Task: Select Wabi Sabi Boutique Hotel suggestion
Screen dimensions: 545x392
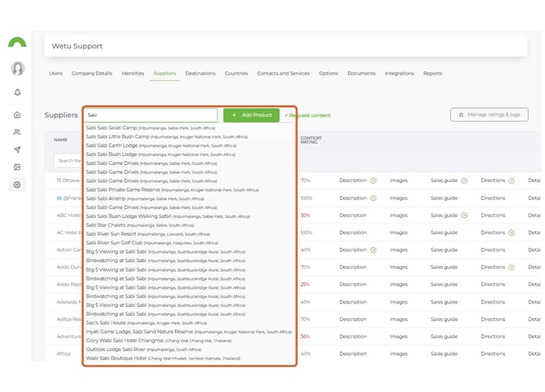Action: click(163, 358)
